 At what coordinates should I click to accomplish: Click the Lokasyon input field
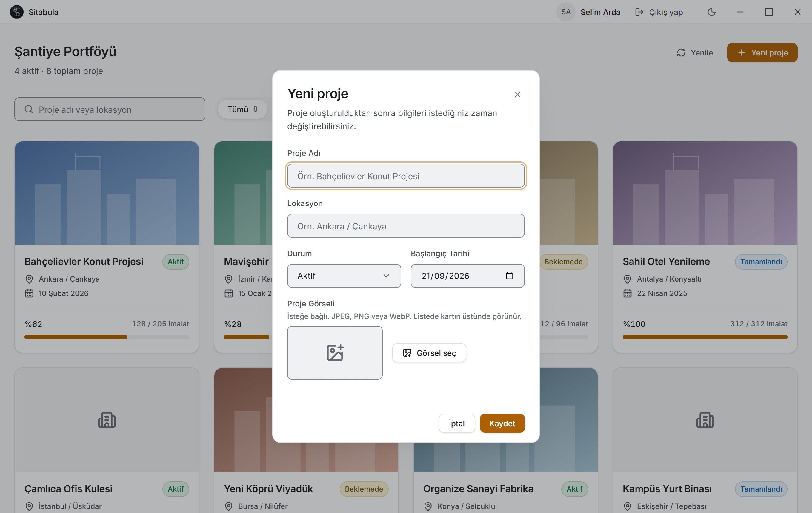[406, 226]
